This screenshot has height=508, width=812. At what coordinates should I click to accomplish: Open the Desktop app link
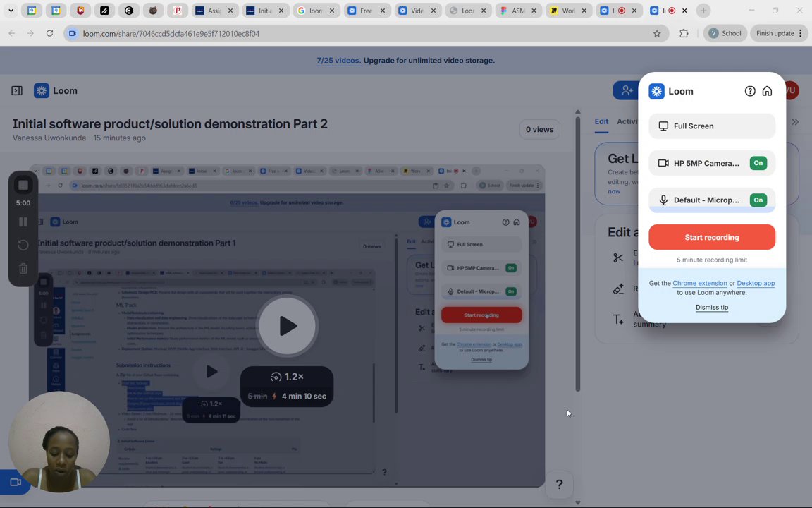coord(756,283)
